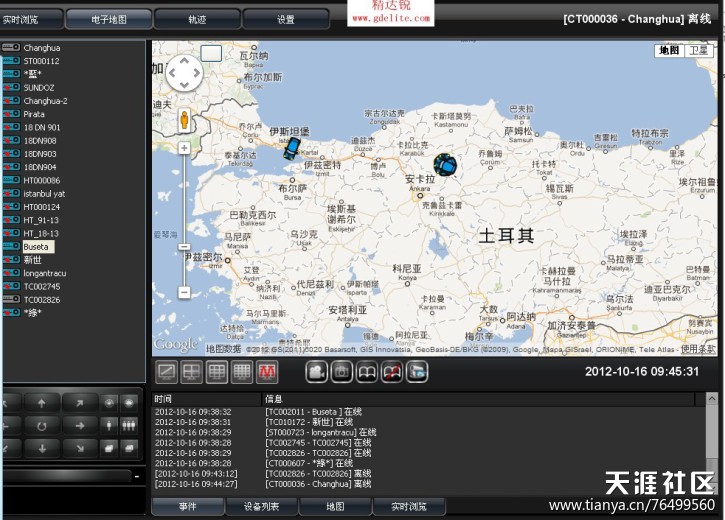Click the video camera record icon
This screenshot has width=725, height=520.
tap(317, 372)
